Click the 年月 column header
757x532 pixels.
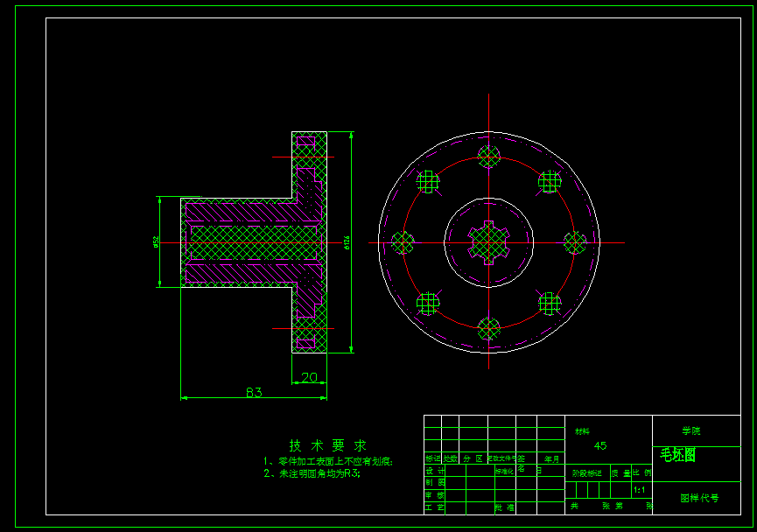click(552, 459)
